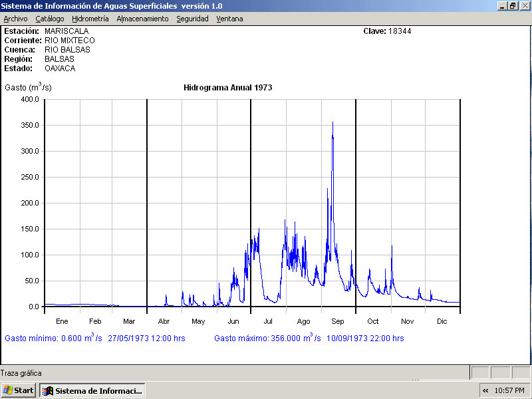This screenshot has width=532, height=399.
Task: Click the 10:57 PM taskbar clock
Action: tap(510, 390)
